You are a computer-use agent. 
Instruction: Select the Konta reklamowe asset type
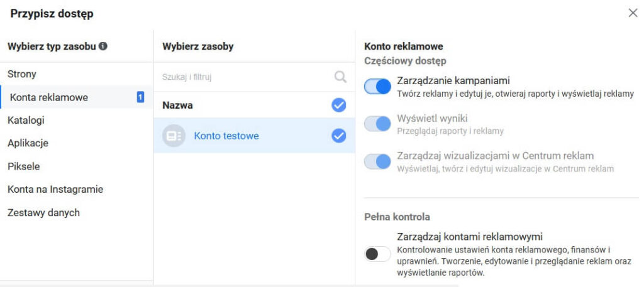76,97
